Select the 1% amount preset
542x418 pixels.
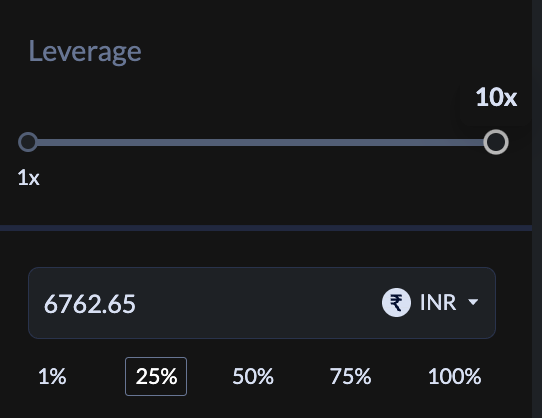(52, 376)
